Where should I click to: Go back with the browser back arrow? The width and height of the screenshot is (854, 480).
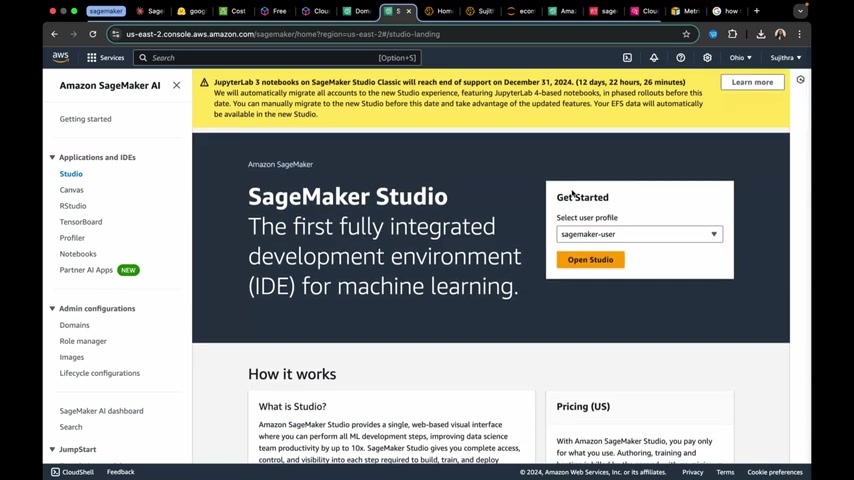(x=54, y=34)
